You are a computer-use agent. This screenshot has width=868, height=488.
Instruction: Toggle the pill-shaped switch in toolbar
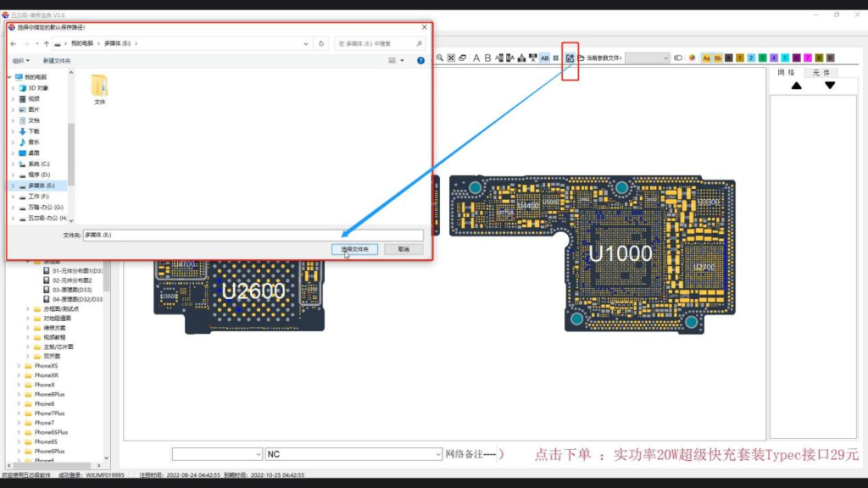[x=678, y=58]
